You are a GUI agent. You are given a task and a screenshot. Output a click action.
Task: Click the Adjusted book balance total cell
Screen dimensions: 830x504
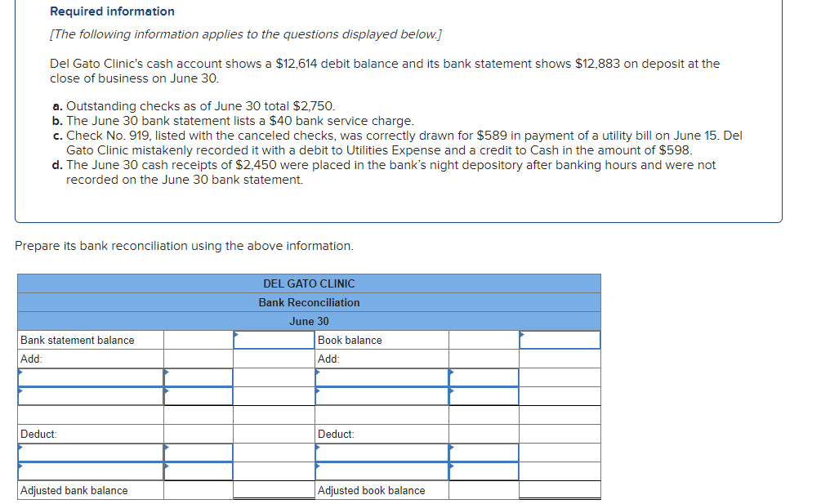pyautogui.click(x=560, y=490)
